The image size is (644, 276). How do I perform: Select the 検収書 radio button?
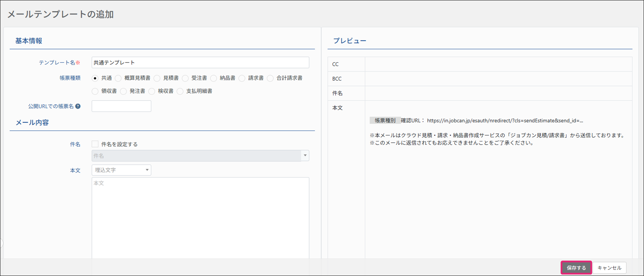tap(152, 91)
